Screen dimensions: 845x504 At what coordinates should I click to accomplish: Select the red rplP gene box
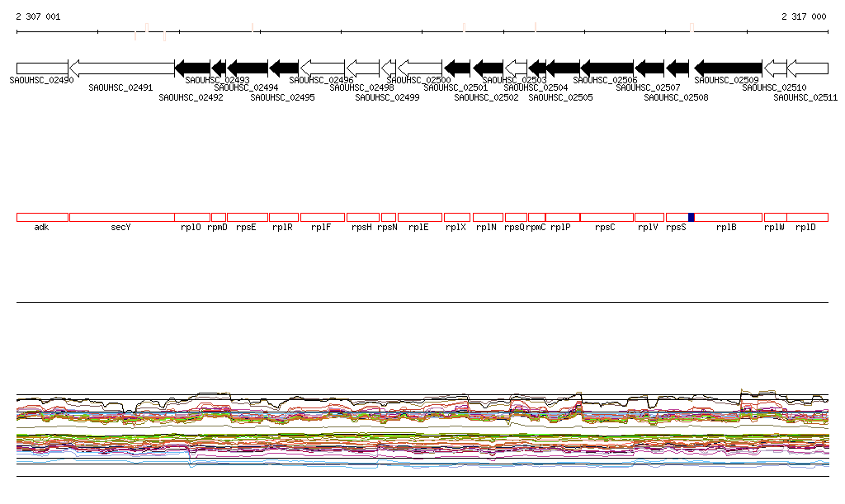click(x=563, y=218)
